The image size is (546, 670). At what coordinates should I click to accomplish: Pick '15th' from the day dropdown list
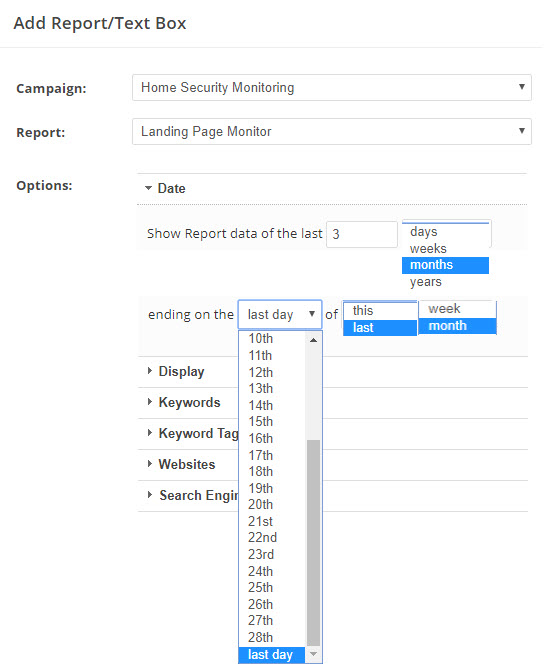tap(272, 422)
